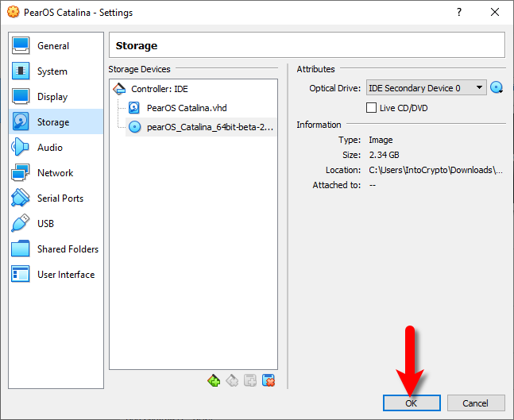The height and width of the screenshot is (420, 514).
Task: Click the Audio speaker icon
Action: pyautogui.click(x=20, y=147)
